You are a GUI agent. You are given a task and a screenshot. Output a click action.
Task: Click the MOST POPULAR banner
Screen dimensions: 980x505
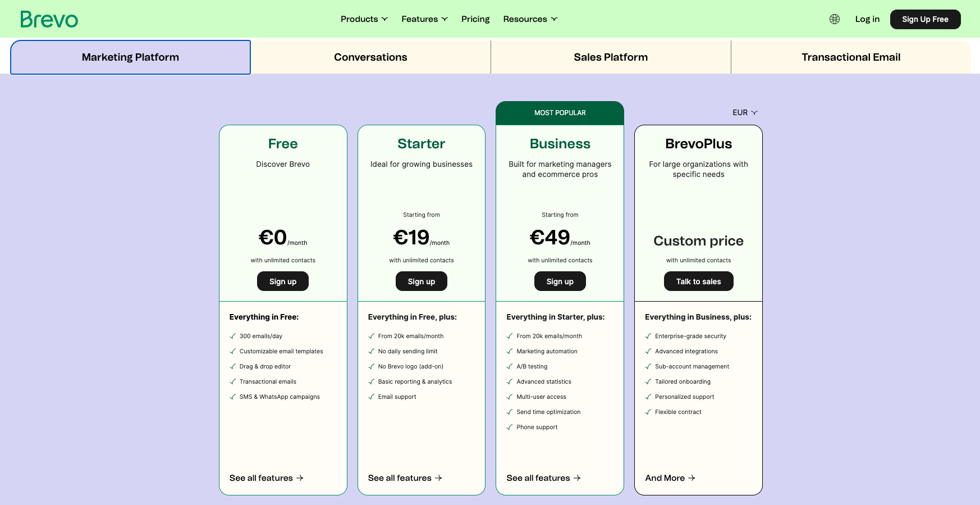(x=560, y=113)
